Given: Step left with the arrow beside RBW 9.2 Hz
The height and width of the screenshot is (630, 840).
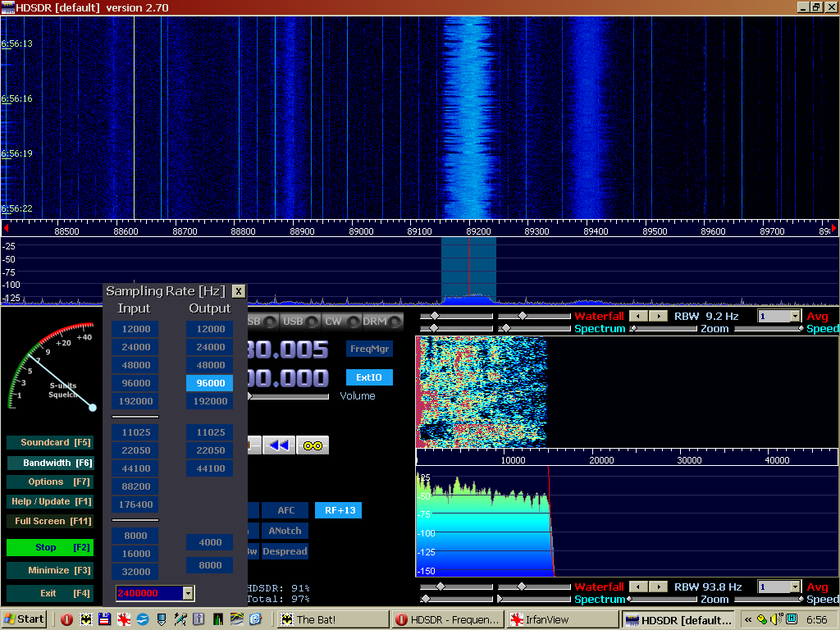Looking at the screenshot, I should click(x=638, y=316).
